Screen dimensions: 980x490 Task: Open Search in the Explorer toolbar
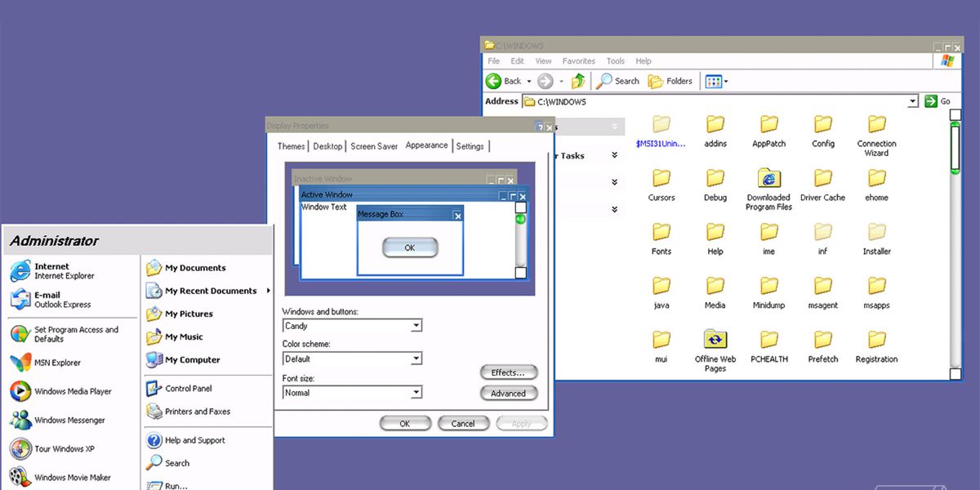click(618, 81)
